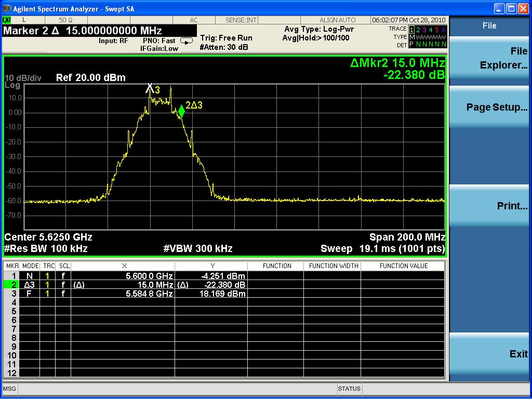Click the Agilent title bar application icon

7,9
